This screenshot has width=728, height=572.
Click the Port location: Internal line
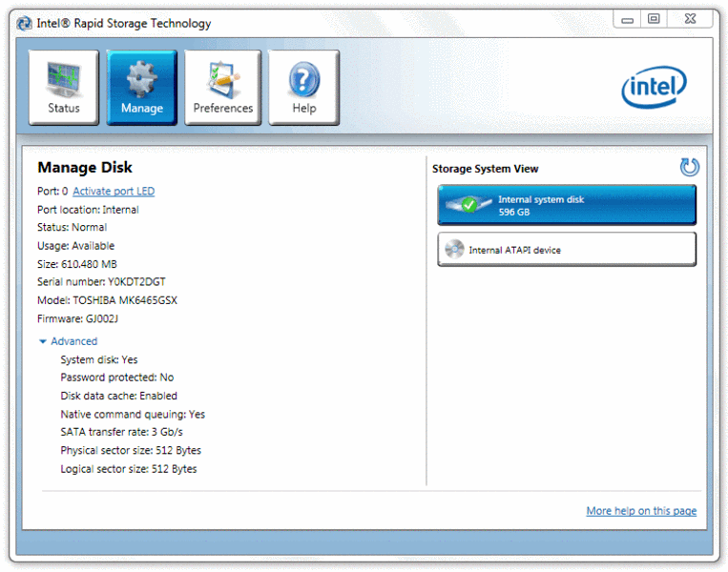click(x=88, y=210)
